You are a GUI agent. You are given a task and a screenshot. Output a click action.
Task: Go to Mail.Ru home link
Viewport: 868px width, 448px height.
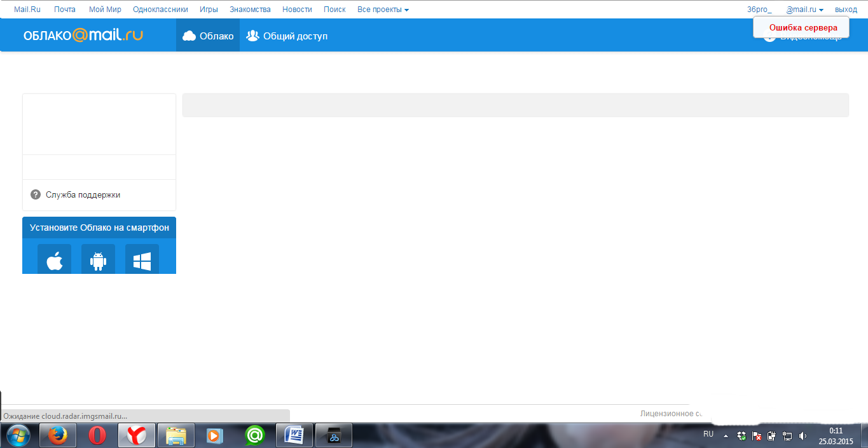tap(27, 10)
